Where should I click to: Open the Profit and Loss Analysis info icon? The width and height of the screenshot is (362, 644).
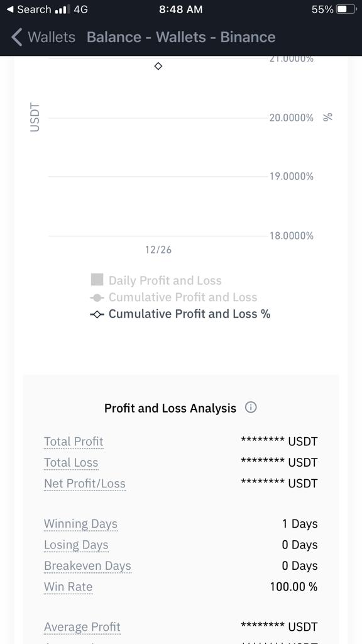click(250, 408)
